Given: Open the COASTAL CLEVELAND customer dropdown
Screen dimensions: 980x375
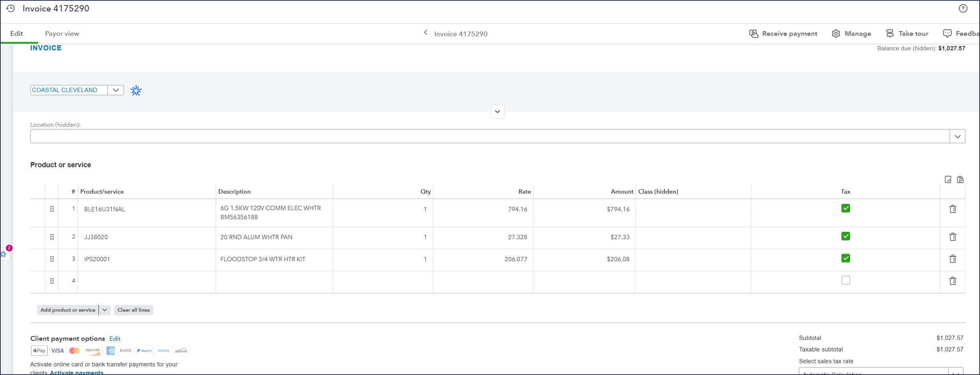Looking at the screenshot, I should click(116, 90).
